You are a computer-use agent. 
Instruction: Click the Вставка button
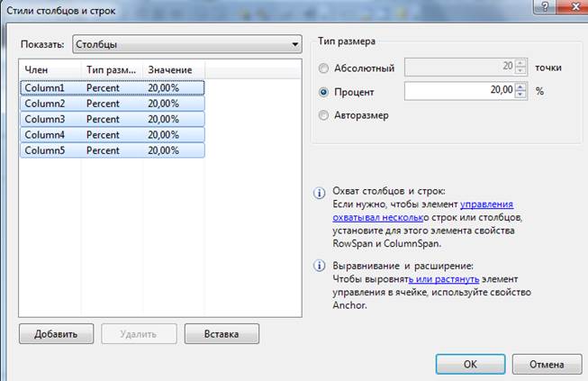pyautogui.click(x=222, y=334)
